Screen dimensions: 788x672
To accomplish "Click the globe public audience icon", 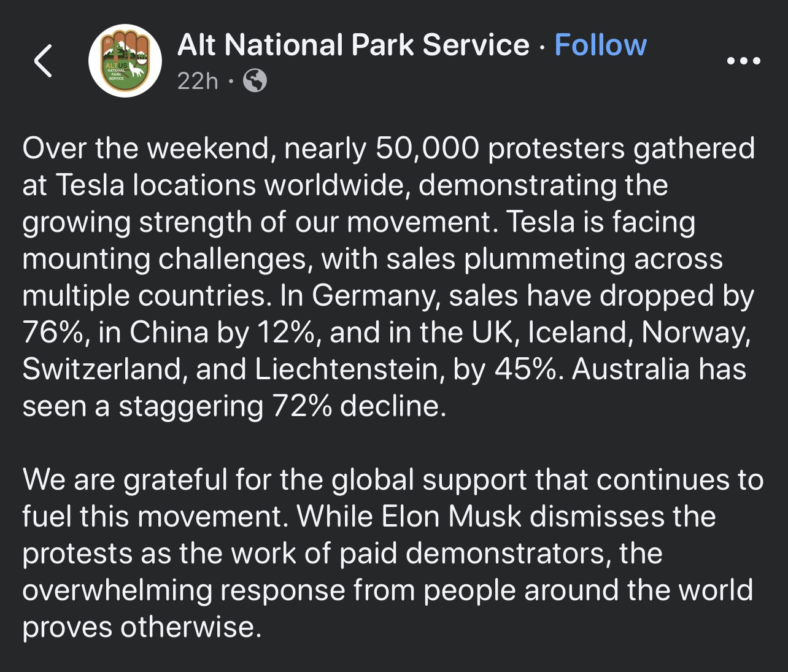I will click(x=255, y=80).
